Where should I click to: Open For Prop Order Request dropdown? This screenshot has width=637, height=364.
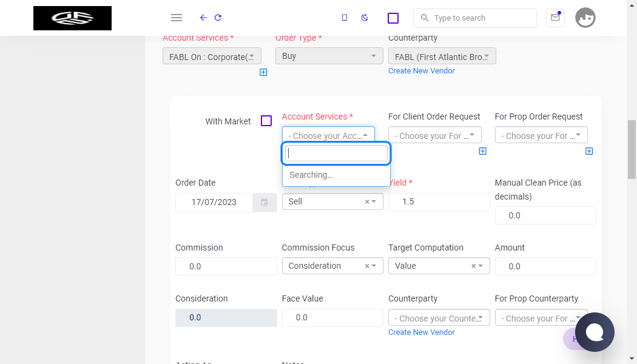(x=541, y=135)
